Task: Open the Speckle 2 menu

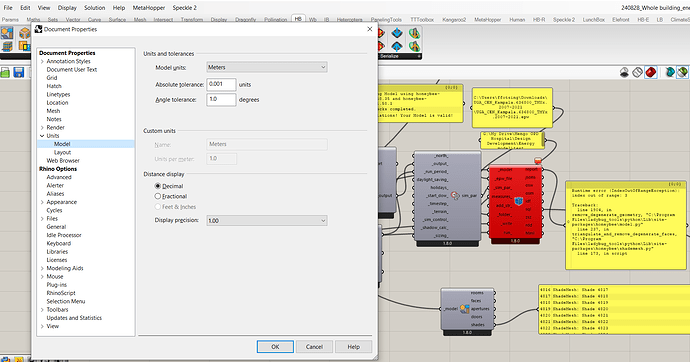Action: pos(184,7)
